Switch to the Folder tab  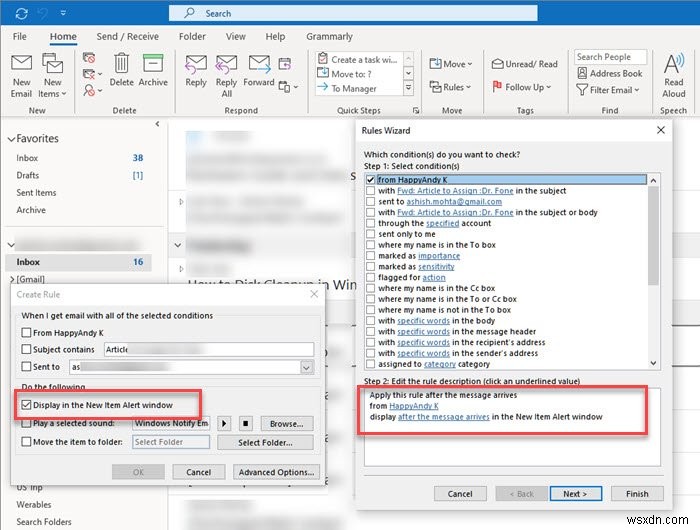[x=192, y=37]
